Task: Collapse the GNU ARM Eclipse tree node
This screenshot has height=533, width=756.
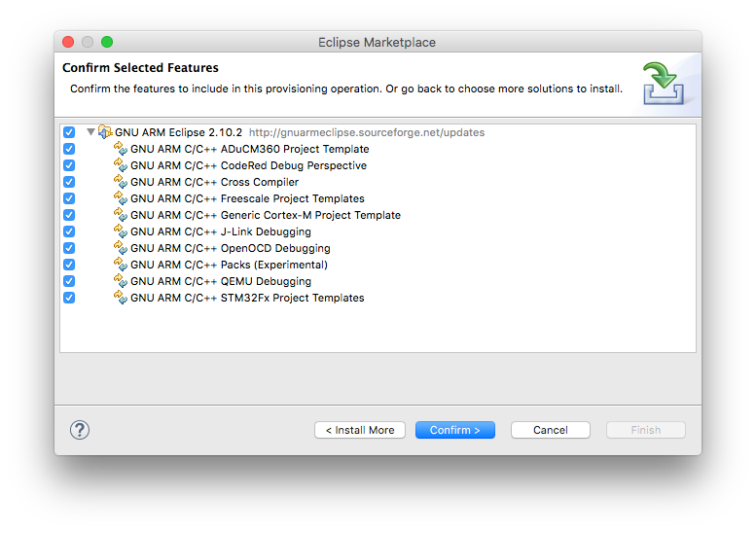Action: (x=90, y=131)
